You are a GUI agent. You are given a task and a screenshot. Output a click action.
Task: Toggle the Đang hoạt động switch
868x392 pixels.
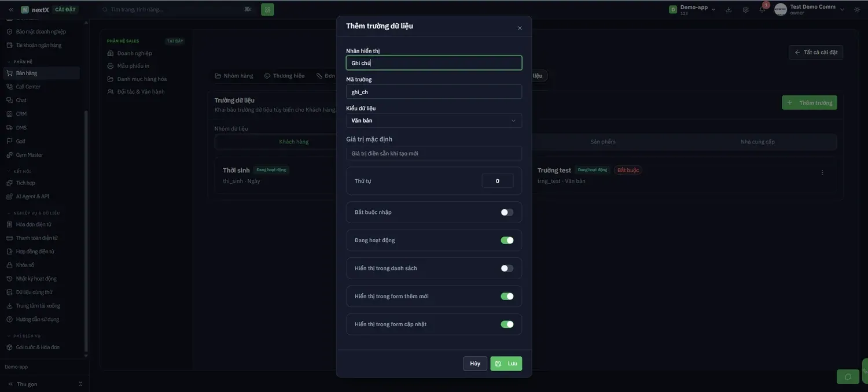[x=507, y=240]
